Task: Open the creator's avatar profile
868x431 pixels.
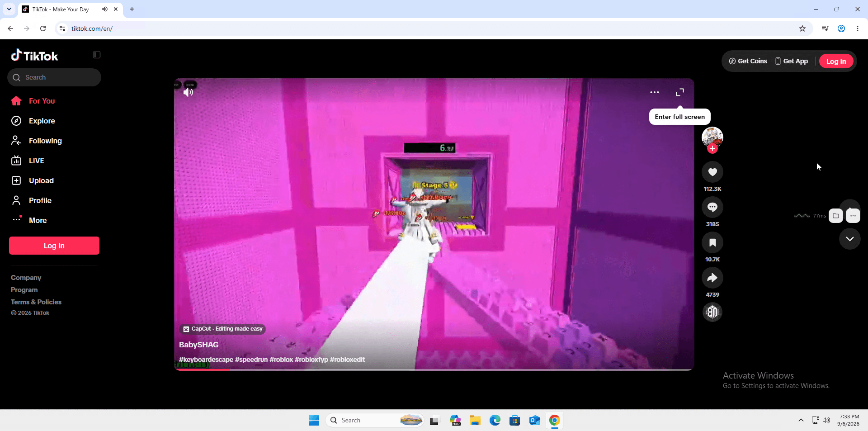Action: coord(712,137)
